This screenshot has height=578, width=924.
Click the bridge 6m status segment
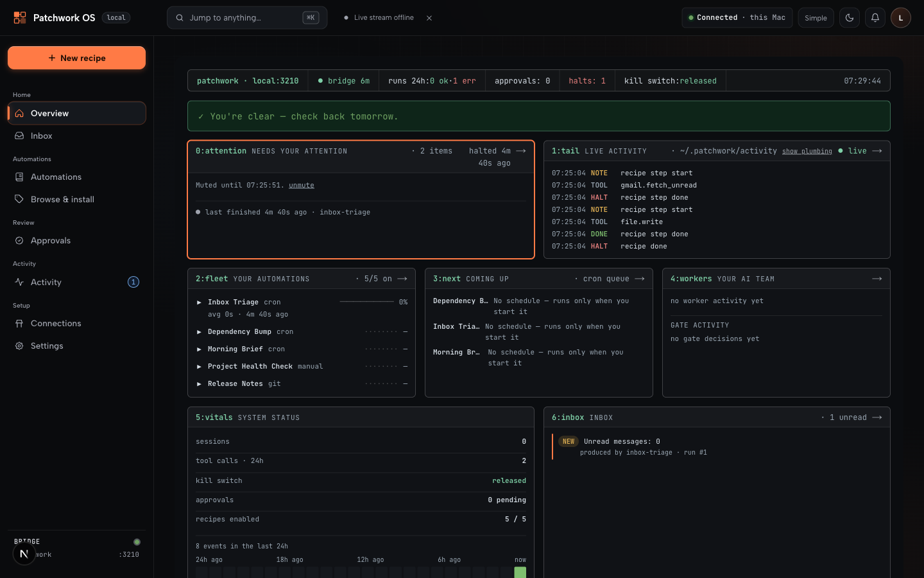tap(343, 81)
